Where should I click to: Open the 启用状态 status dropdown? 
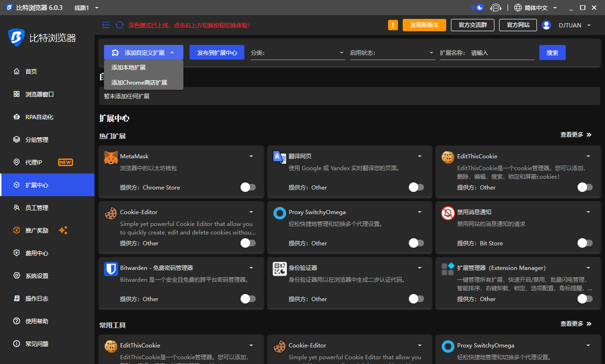pos(392,53)
